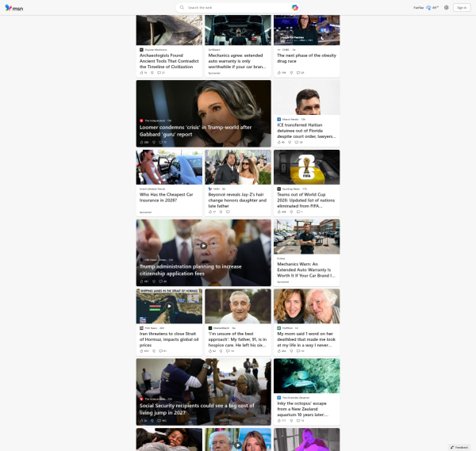The image size is (476, 451).
Task: Open Teams out of World Cup 2026 headline
Action: coord(306,201)
